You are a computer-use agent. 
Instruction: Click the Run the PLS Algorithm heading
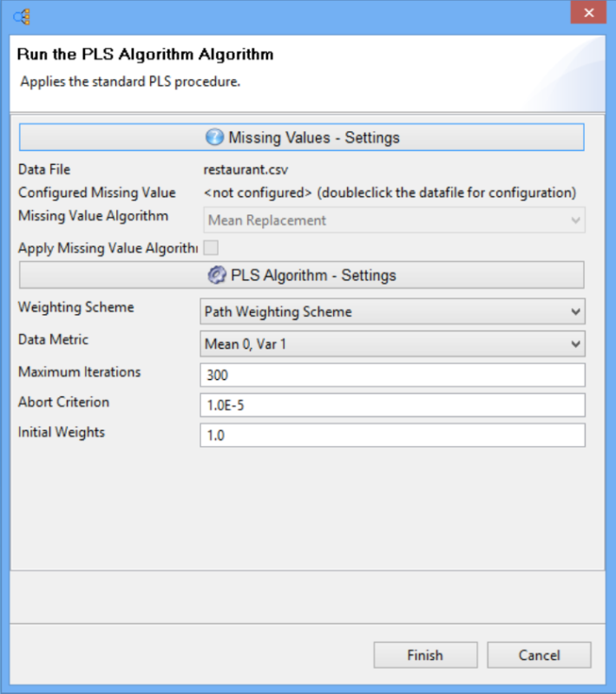point(145,55)
